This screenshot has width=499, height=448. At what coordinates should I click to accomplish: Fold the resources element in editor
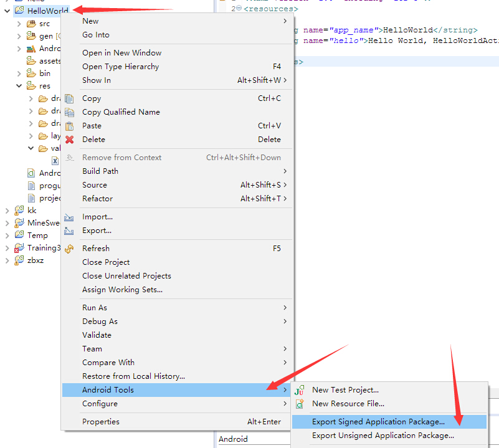tap(239, 9)
